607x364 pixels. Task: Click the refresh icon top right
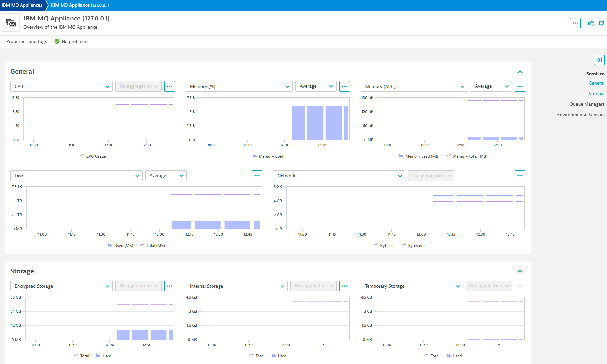pyautogui.click(x=602, y=23)
